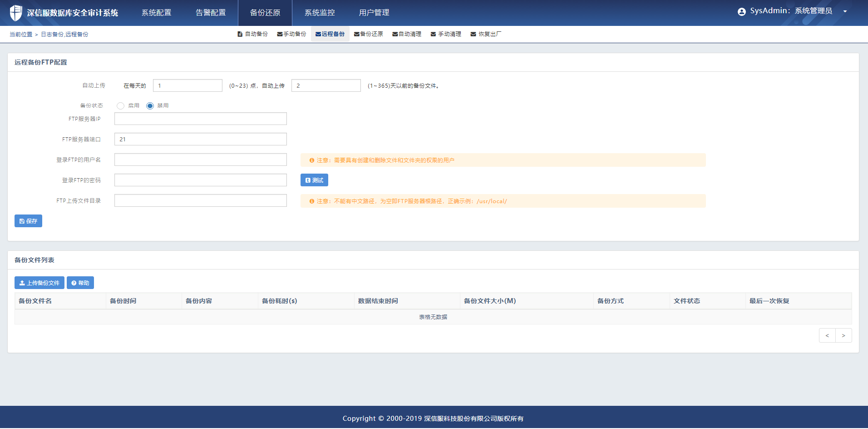Click the 测试 FTP test button
This screenshot has width=868, height=429.
(314, 180)
